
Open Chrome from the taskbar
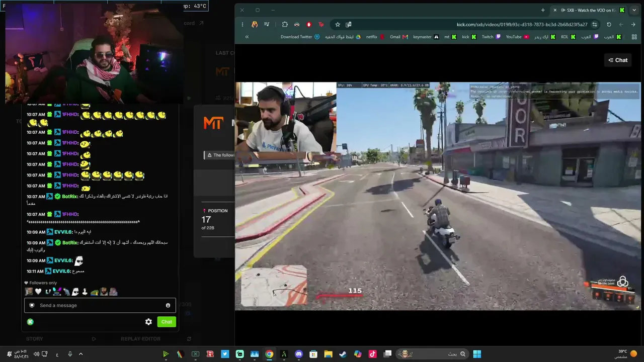pyautogui.click(x=269, y=354)
